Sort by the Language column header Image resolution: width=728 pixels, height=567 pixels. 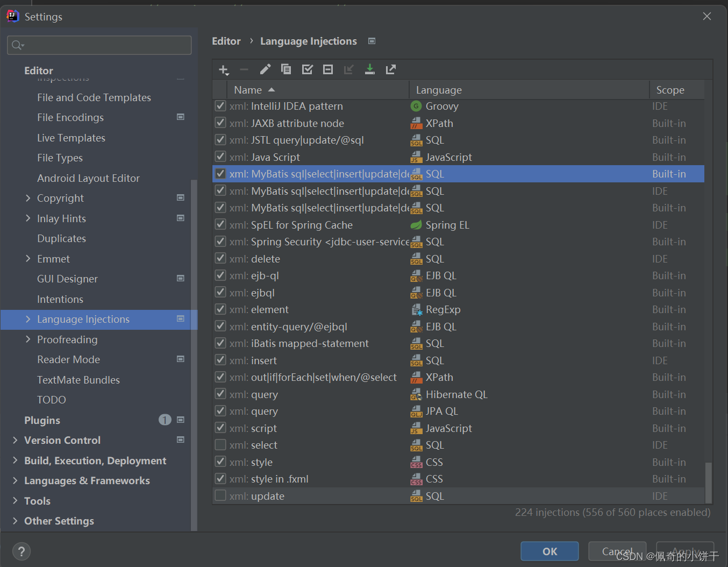point(529,90)
